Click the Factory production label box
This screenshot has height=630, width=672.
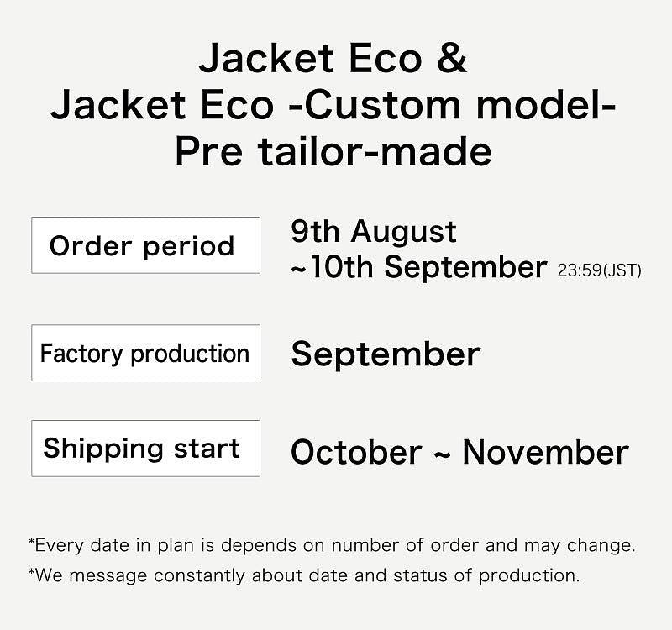145,353
